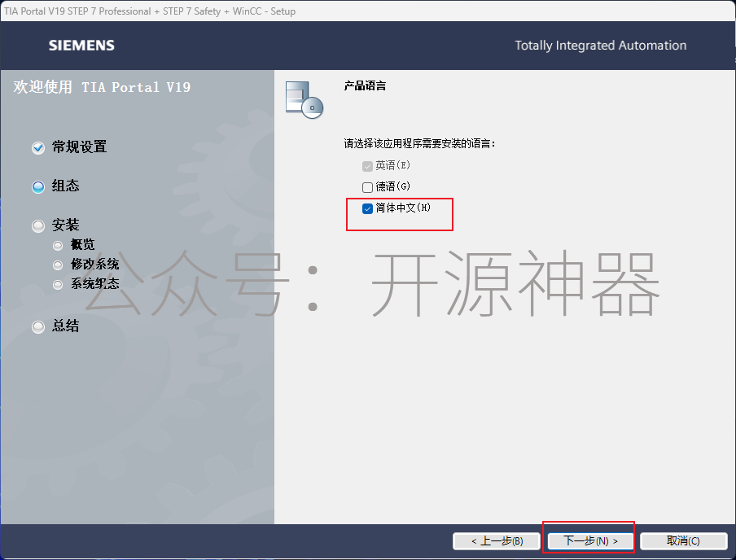Click the 安装 step indicator circle
The image size is (736, 560).
[x=38, y=225]
